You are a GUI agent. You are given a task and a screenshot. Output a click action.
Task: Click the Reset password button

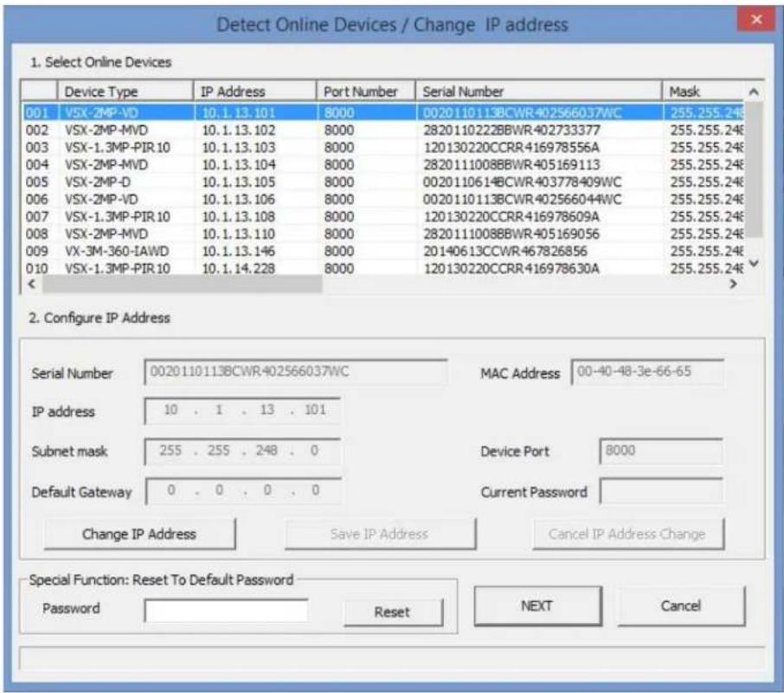point(393,612)
